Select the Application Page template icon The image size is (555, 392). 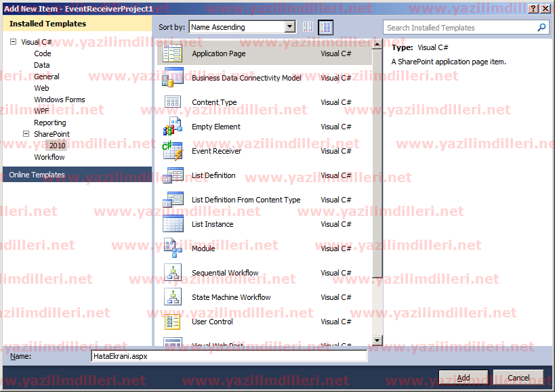[x=172, y=53]
